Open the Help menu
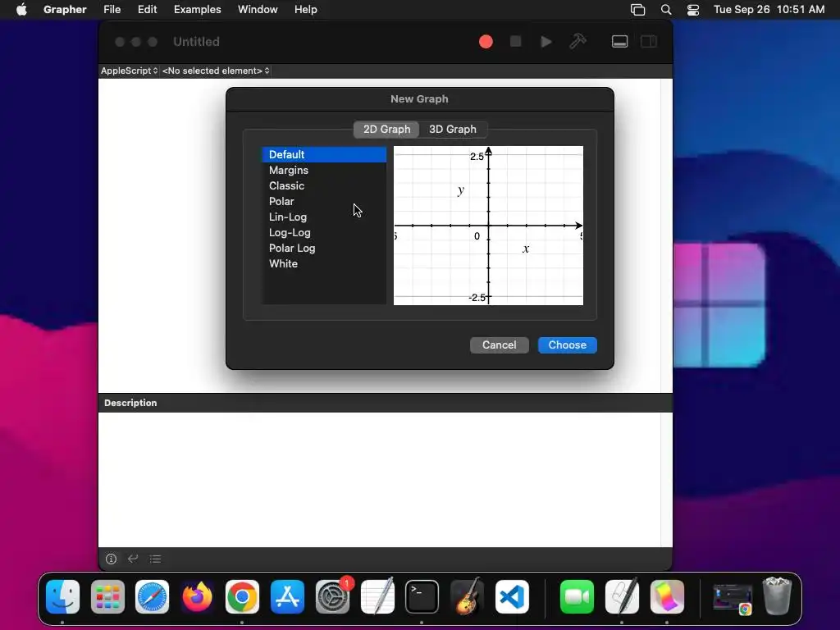This screenshot has height=630, width=840. pyautogui.click(x=306, y=10)
